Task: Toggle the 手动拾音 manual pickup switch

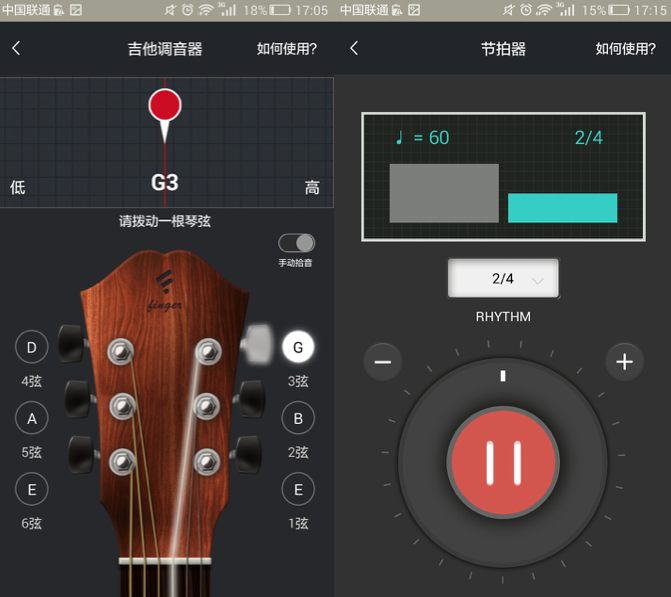Action: [x=296, y=243]
